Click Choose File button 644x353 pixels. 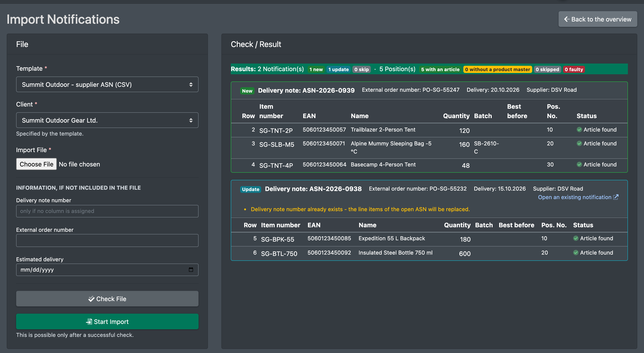point(36,164)
